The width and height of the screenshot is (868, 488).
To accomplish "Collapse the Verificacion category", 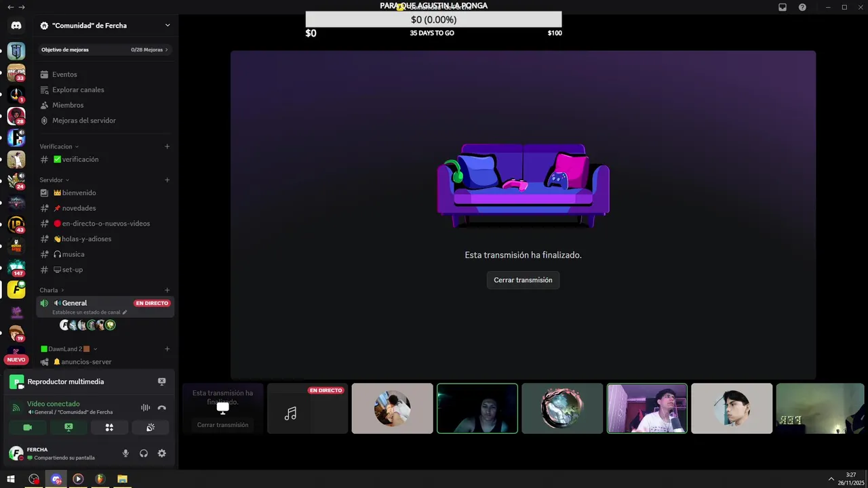I will (x=59, y=146).
